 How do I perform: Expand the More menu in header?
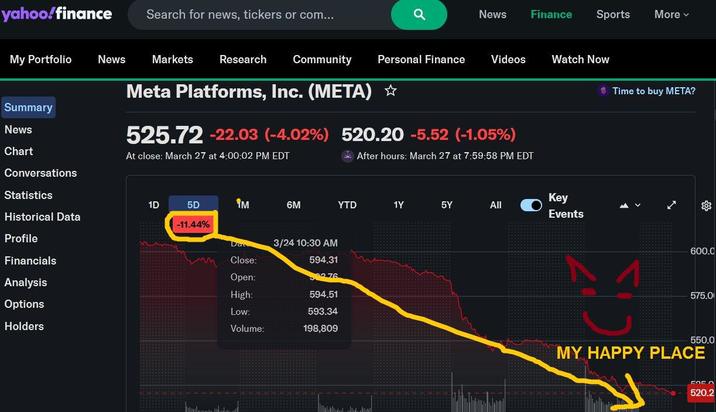(x=671, y=15)
